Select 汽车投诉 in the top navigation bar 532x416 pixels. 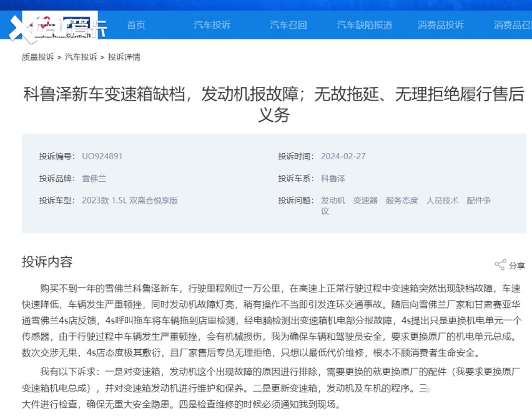click(212, 25)
